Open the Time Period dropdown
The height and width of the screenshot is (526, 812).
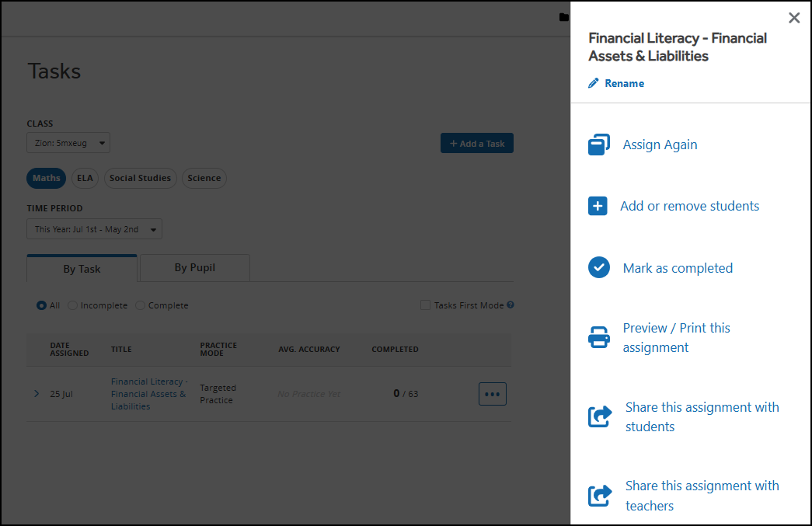click(x=94, y=229)
